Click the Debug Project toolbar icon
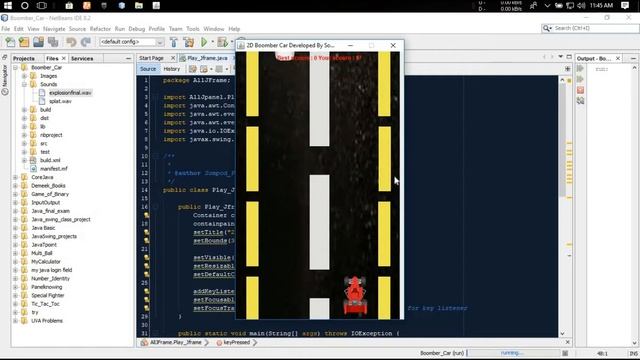The height and width of the screenshot is (360, 640). pos(222,42)
